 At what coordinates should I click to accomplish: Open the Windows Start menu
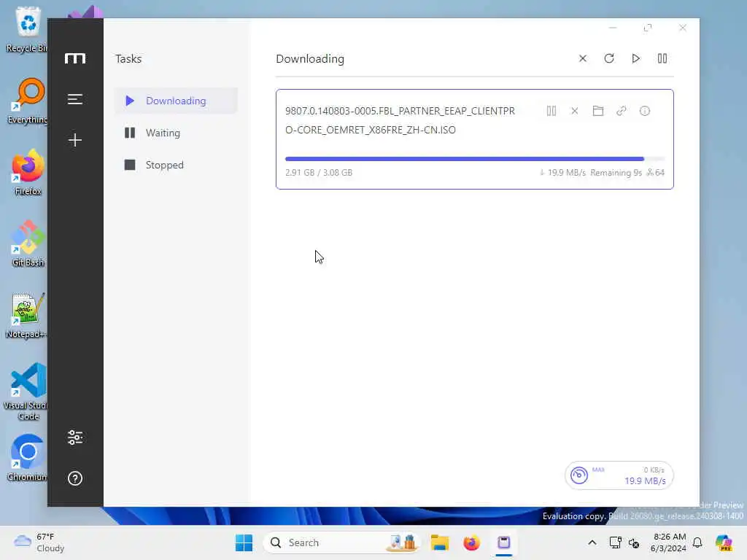[244, 542]
